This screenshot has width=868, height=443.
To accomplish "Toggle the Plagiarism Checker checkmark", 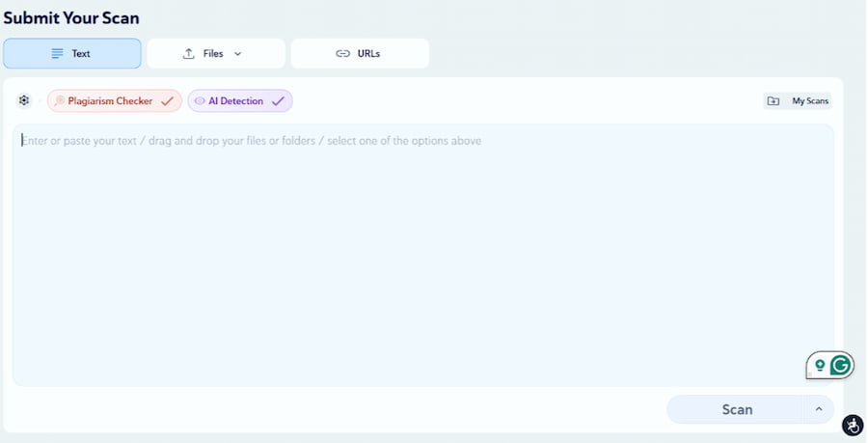I will [x=167, y=100].
